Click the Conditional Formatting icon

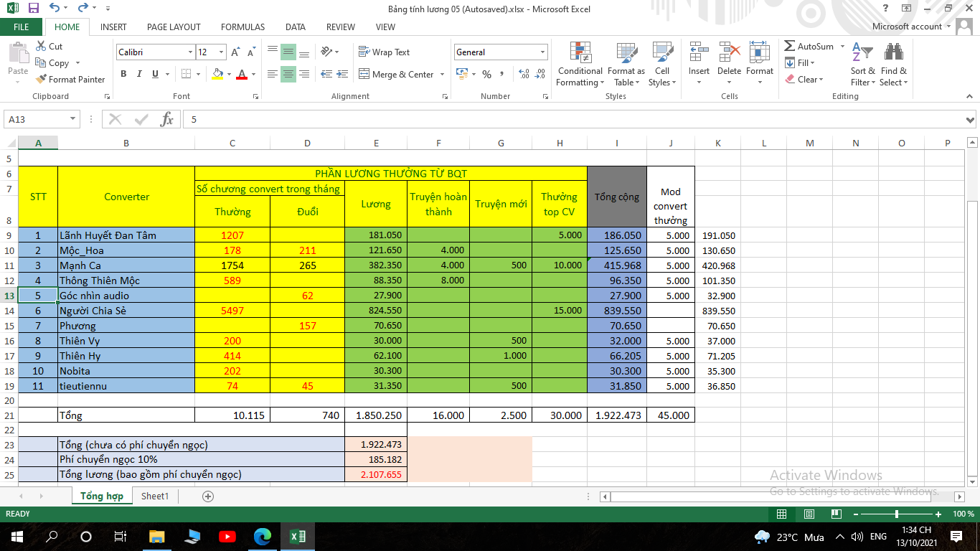click(580, 54)
